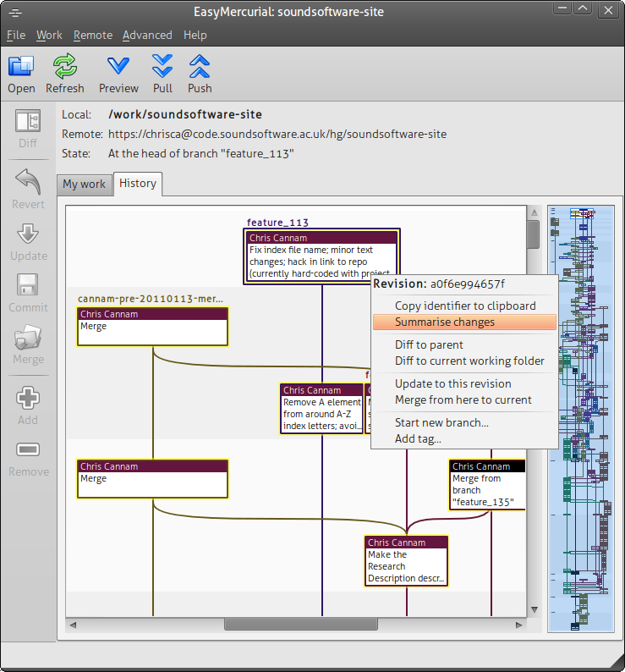This screenshot has height=672, width=625.
Task: Click the local path /work/soundsoftware-site
Action: [185, 114]
